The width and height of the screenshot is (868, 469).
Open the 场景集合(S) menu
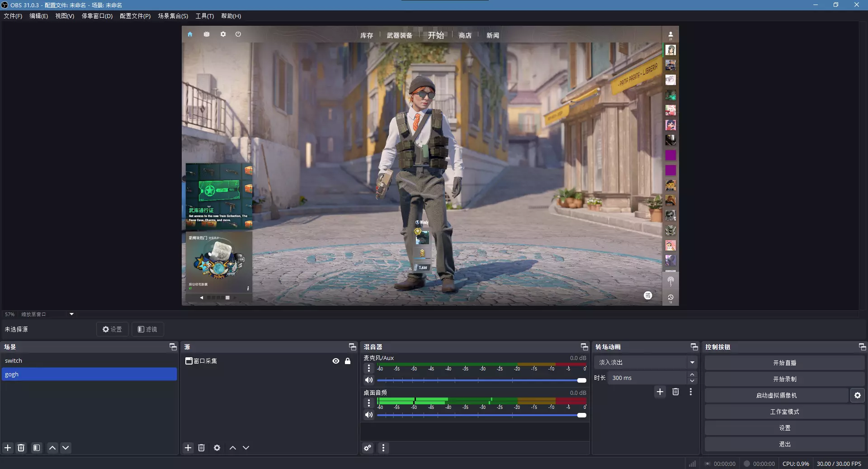(x=173, y=16)
